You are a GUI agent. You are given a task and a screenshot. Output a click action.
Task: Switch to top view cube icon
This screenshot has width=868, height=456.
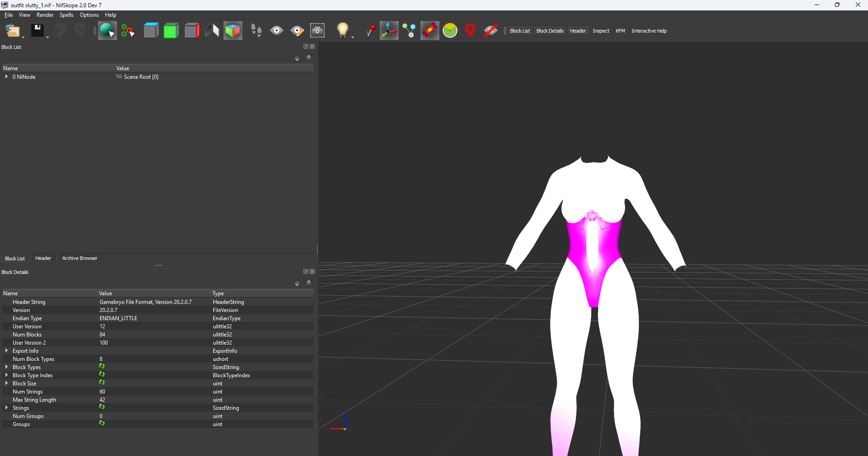click(151, 31)
